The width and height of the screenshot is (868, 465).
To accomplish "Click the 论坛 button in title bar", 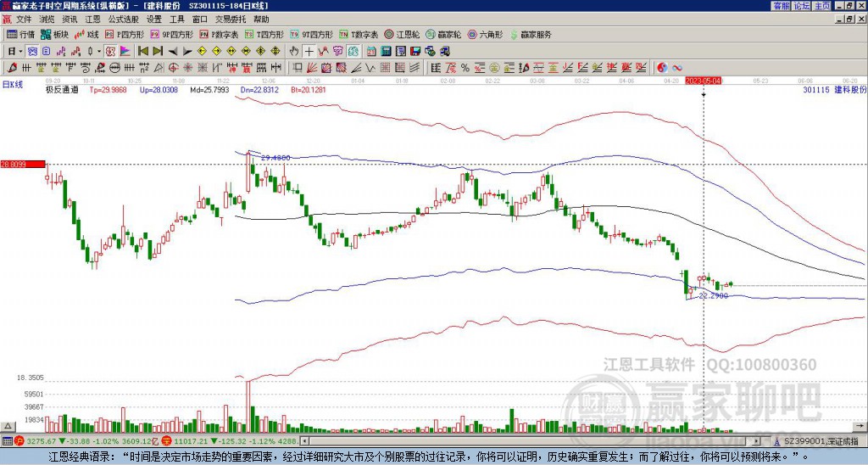I will (802, 6).
